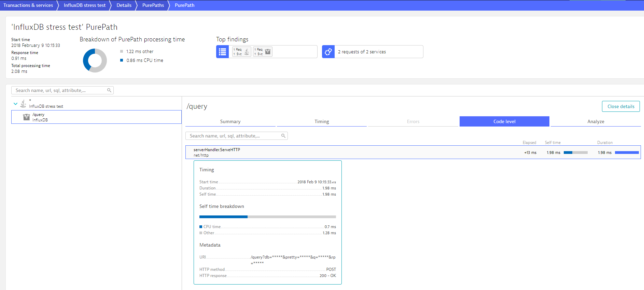Click the Elapsed +13 ms value

[x=530, y=153]
